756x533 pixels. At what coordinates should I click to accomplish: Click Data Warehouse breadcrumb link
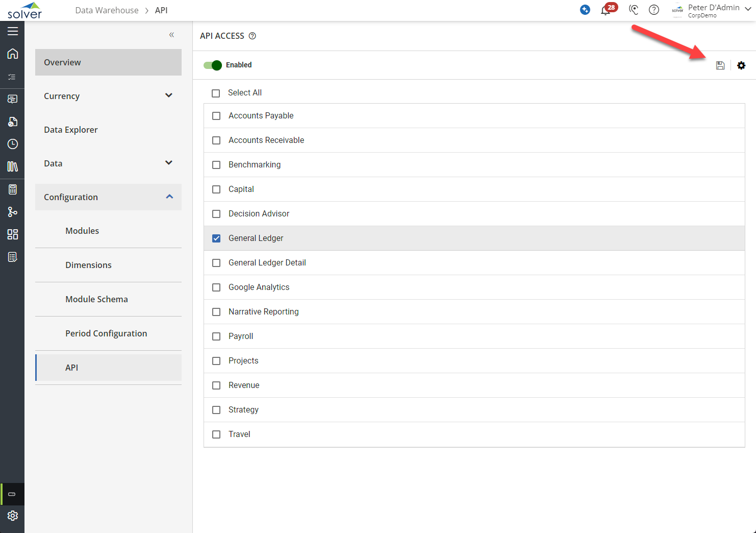[x=107, y=10]
